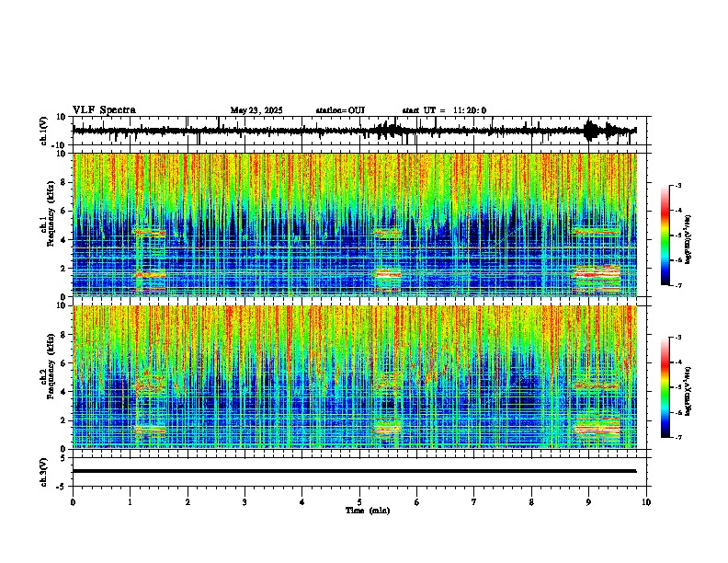728x563 pixels.
Task: Click the date 'May 23, 2025'
Action: coord(256,110)
